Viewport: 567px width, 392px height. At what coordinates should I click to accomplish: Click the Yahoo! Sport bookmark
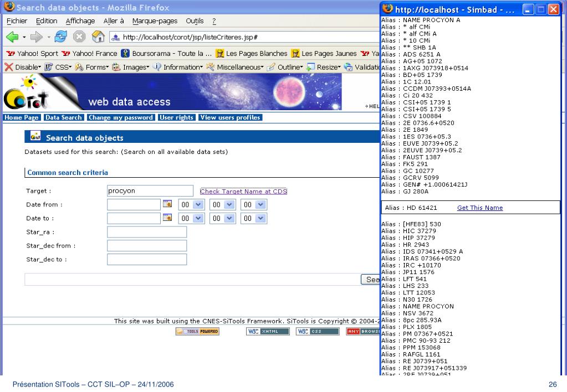tap(32, 54)
